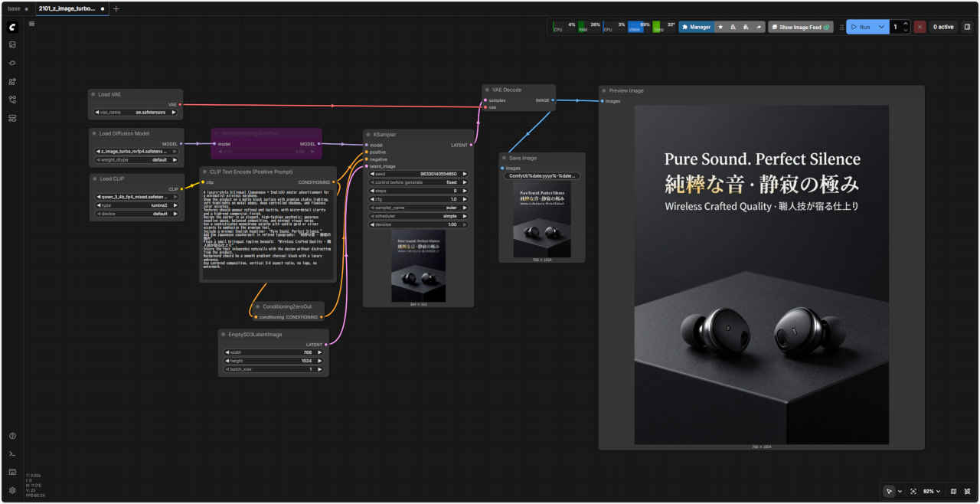Expand the Run button dropdown arrow
Screen dimensions: 980x504
click(x=881, y=27)
